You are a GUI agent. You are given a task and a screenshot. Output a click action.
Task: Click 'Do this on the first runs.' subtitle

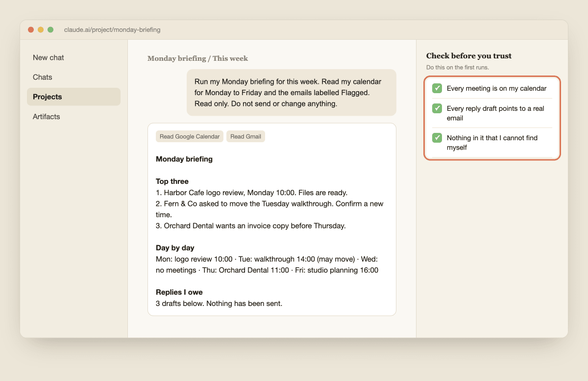pos(458,67)
